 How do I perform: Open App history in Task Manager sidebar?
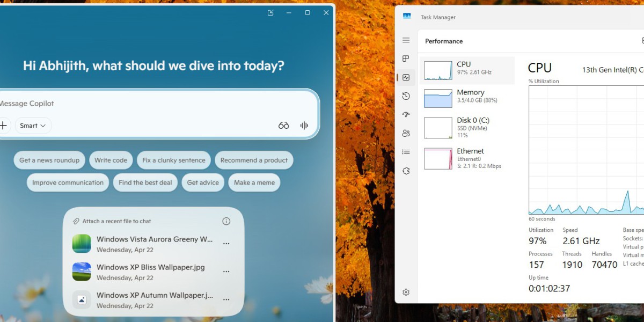(x=406, y=96)
